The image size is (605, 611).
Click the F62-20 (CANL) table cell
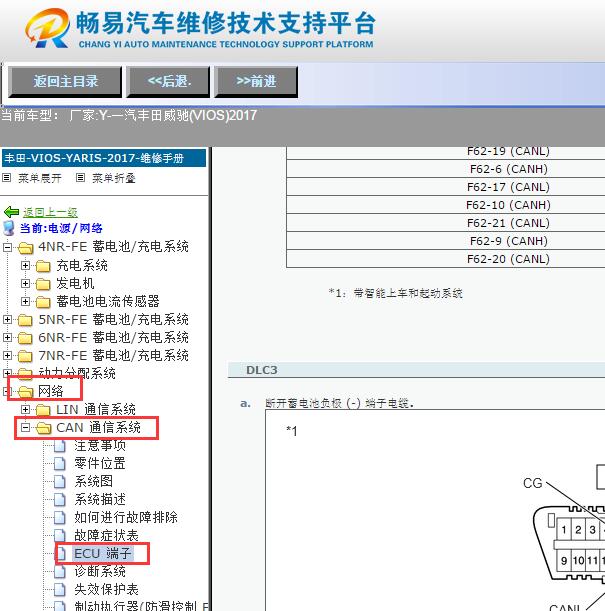click(x=446, y=259)
